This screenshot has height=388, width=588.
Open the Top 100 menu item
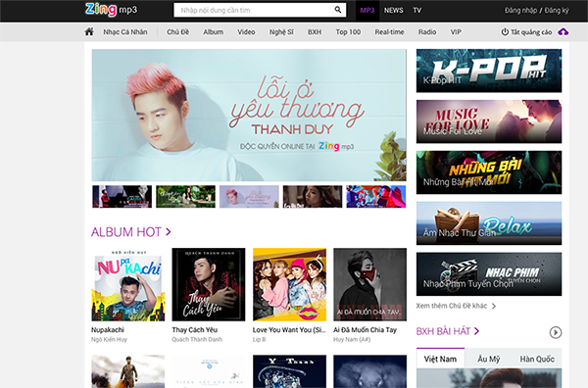tap(348, 32)
